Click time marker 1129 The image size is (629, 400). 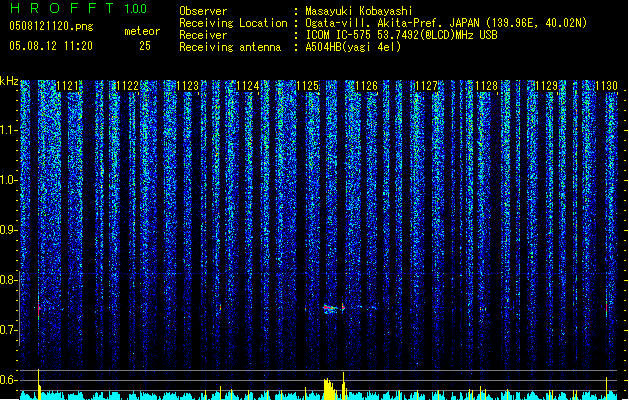point(546,86)
